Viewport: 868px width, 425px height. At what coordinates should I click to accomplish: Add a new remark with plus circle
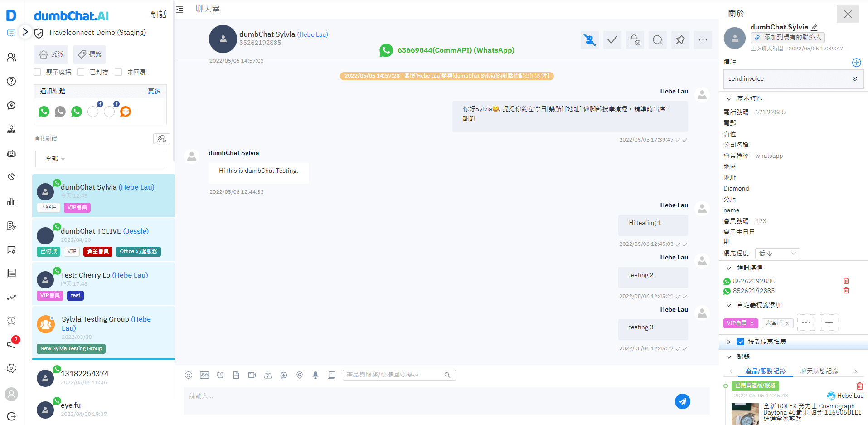[x=857, y=63]
